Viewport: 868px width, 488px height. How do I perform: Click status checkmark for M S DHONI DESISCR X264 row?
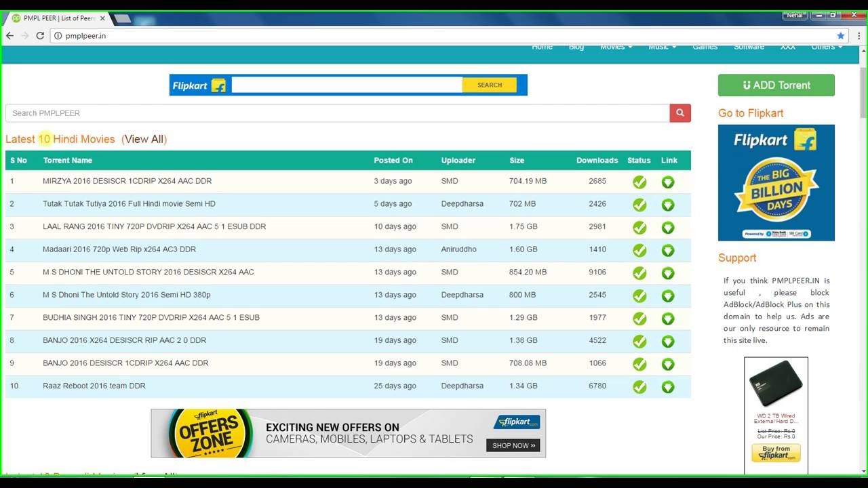[x=639, y=273]
